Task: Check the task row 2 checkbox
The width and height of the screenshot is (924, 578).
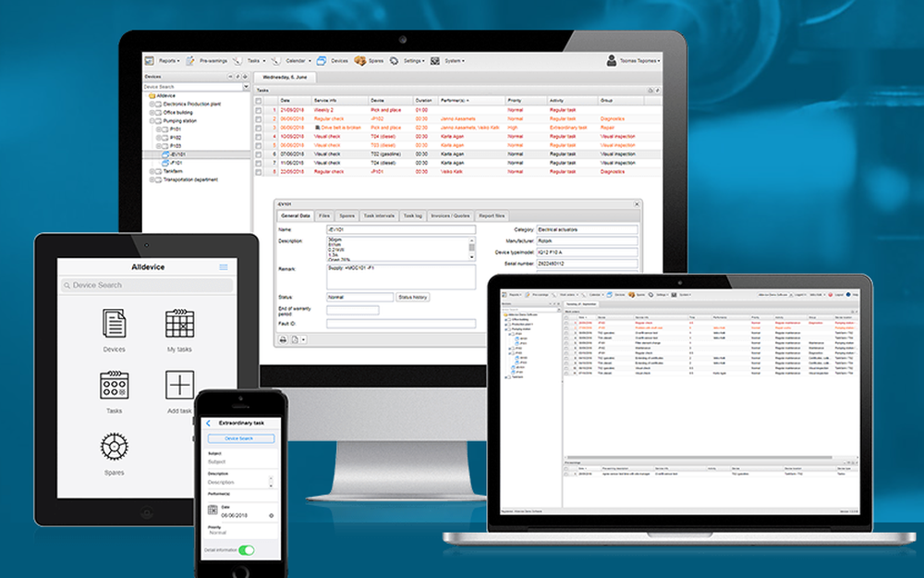Action: [258, 119]
